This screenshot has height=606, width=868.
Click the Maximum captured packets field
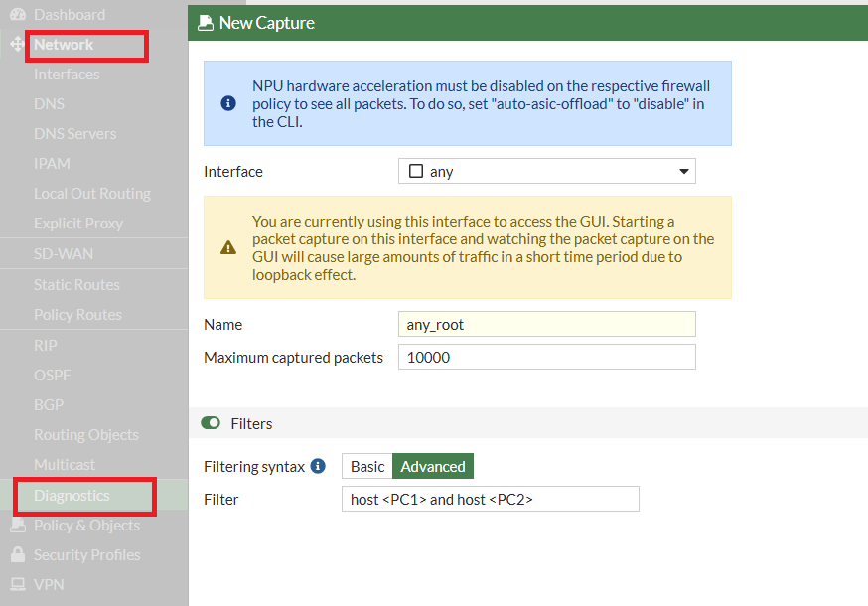pyautogui.click(x=546, y=357)
